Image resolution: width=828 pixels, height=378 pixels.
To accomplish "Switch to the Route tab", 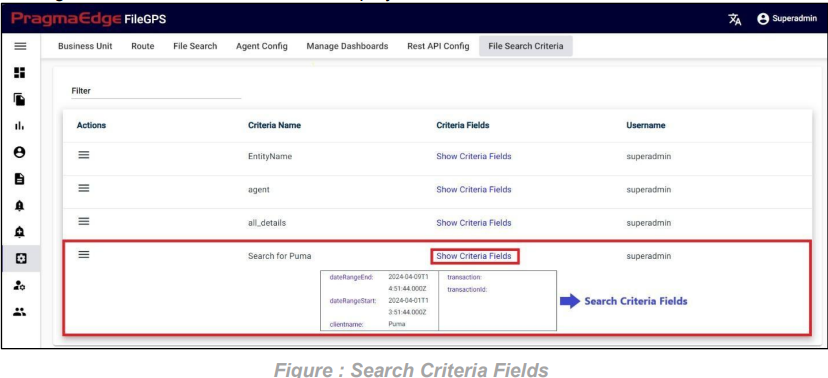I will 143,46.
